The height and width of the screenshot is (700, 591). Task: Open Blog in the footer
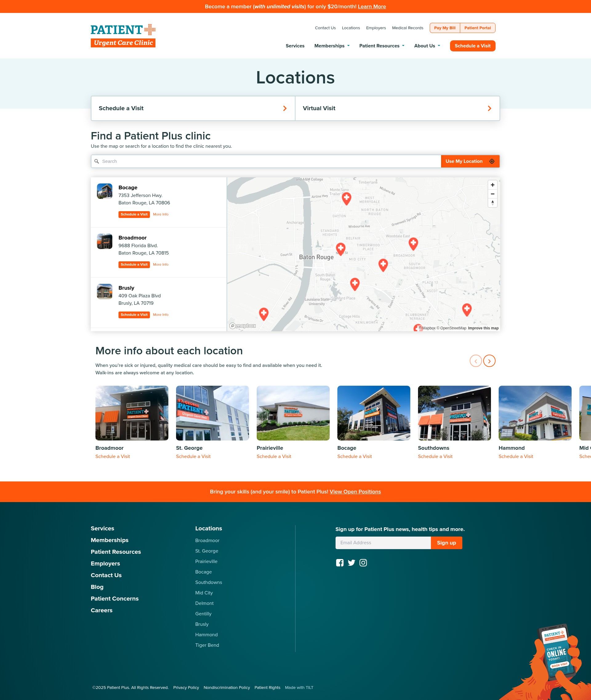pyautogui.click(x=97, y=587)
